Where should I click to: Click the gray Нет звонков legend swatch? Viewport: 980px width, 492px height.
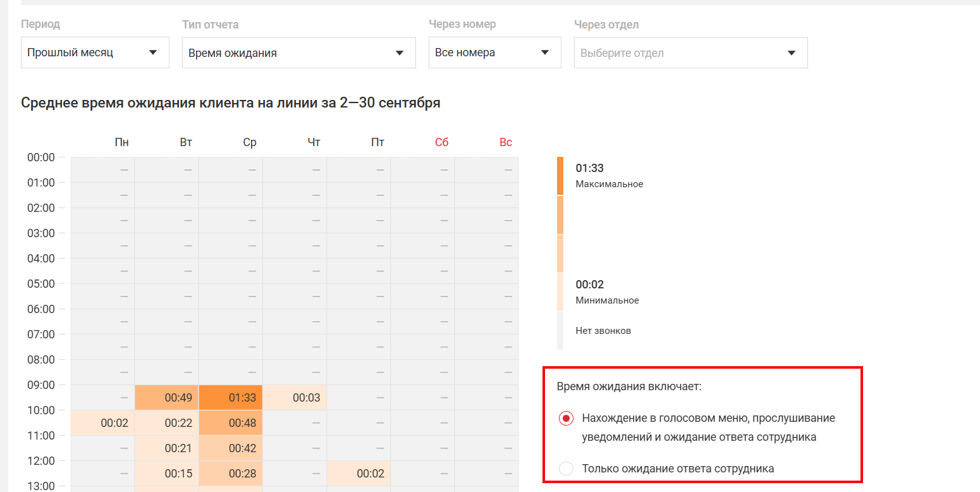(560, 331)
